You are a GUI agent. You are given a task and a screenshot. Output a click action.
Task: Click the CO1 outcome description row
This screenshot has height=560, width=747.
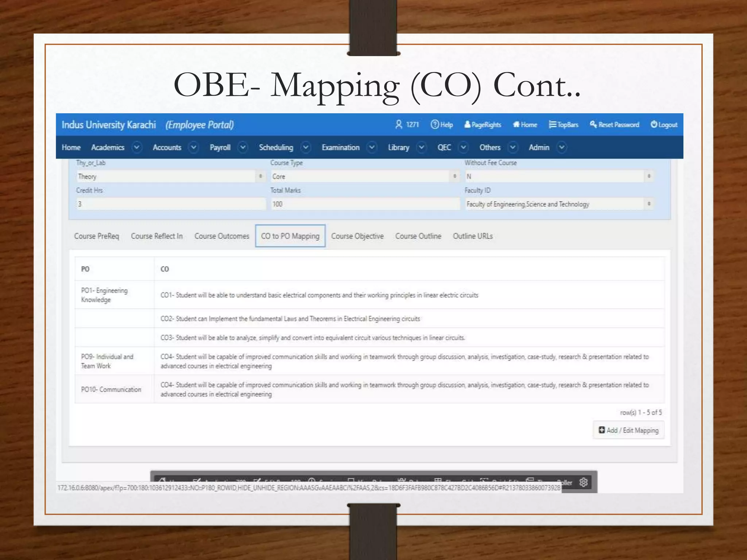(x=319, y=295)
